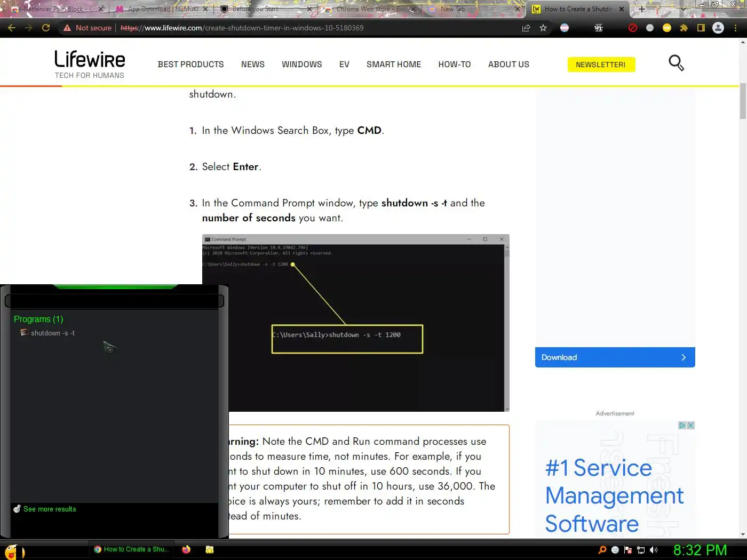Go back to the previous page

(x=12, y=28)
